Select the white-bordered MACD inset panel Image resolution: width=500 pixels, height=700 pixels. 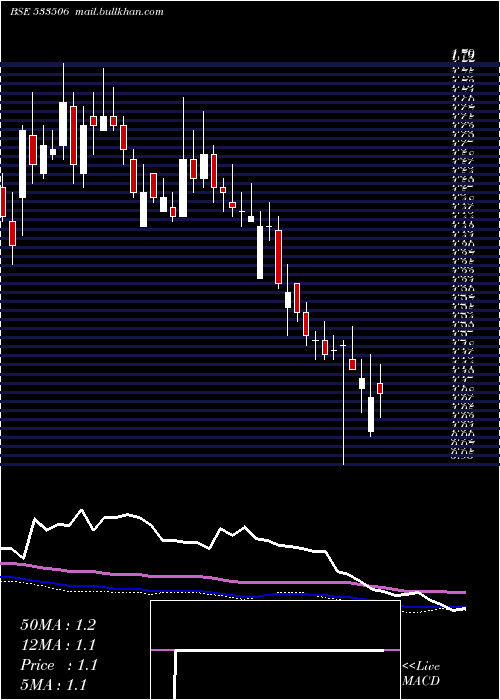[275, 650]
